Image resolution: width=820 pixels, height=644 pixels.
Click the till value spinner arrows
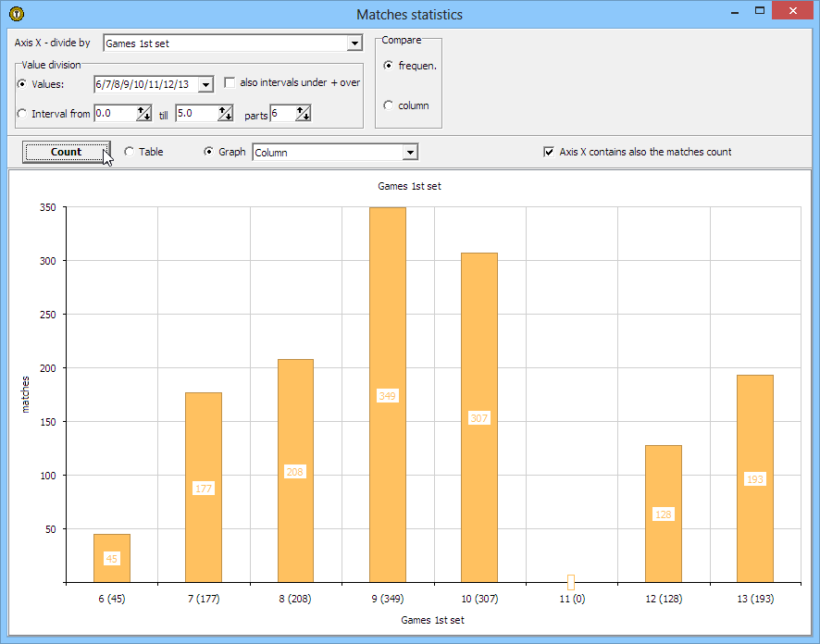click(226, 114)
